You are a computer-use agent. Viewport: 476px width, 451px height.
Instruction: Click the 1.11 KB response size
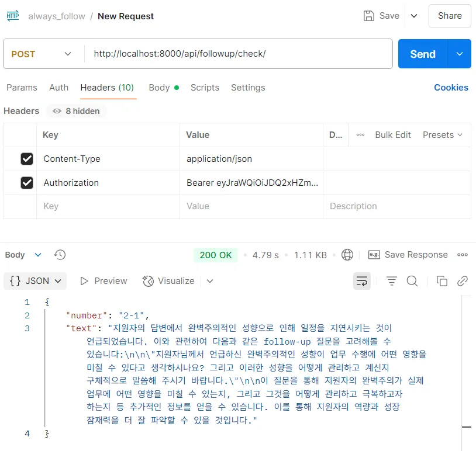[311, 255]
